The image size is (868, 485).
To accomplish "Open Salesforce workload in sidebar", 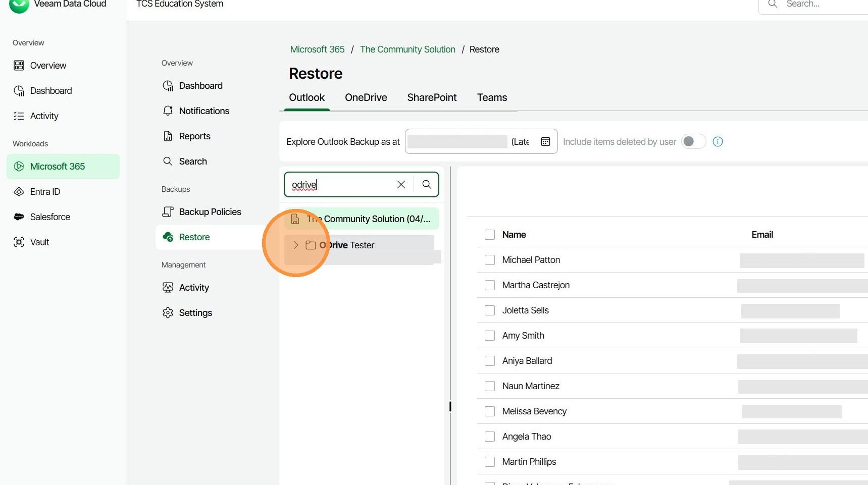I will pyautogui.click(x=50, y=217).
